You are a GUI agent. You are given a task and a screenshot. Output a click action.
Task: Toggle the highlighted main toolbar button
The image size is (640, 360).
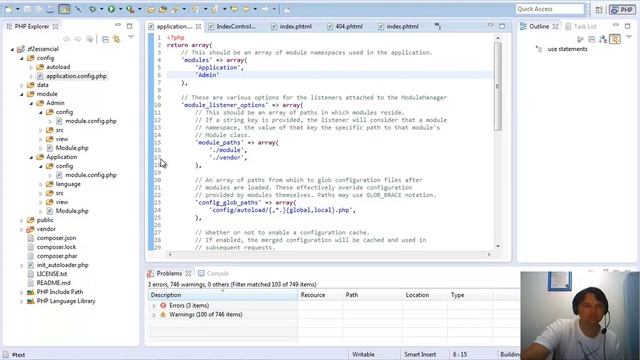pos(64,9)
